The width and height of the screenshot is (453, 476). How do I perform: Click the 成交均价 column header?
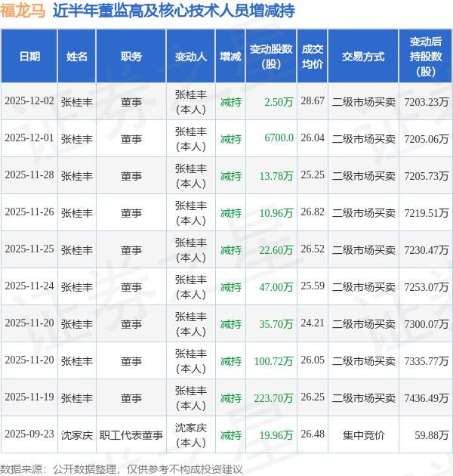pyautogui.click(x=313, y=57)
